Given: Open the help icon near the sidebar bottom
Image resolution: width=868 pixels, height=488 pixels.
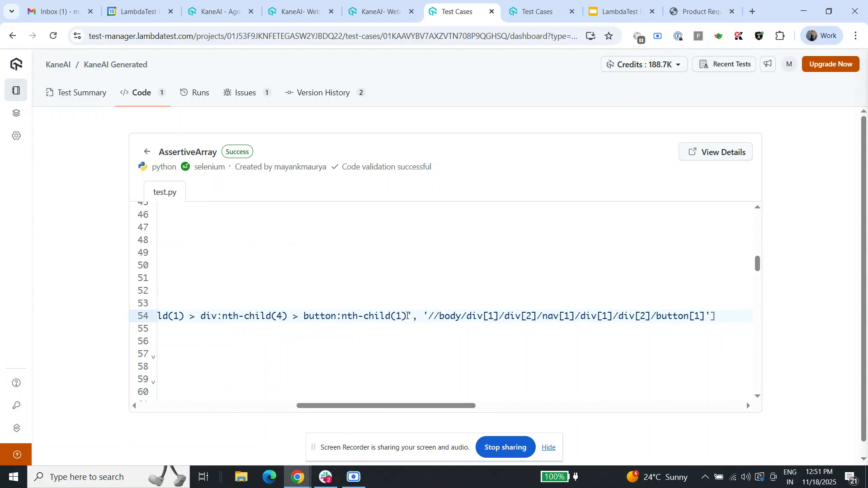Looking at the screenshot, I should (x=16, y=382).
